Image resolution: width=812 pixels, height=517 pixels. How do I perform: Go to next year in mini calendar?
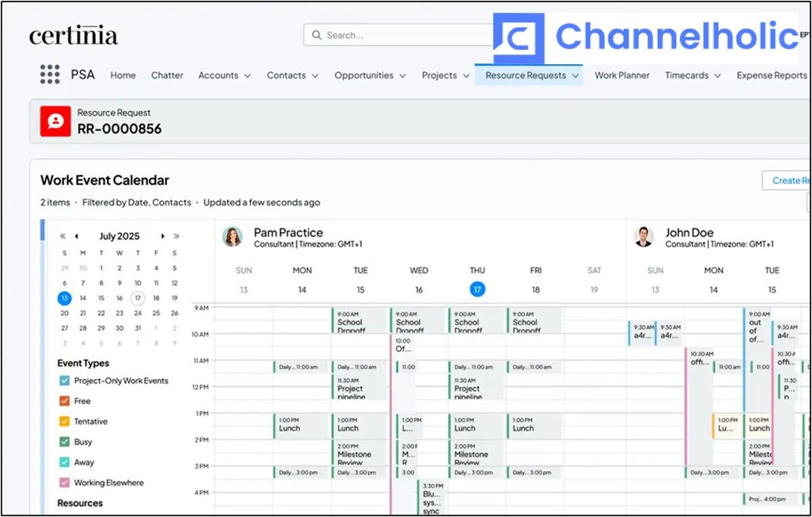coord(177,236)
